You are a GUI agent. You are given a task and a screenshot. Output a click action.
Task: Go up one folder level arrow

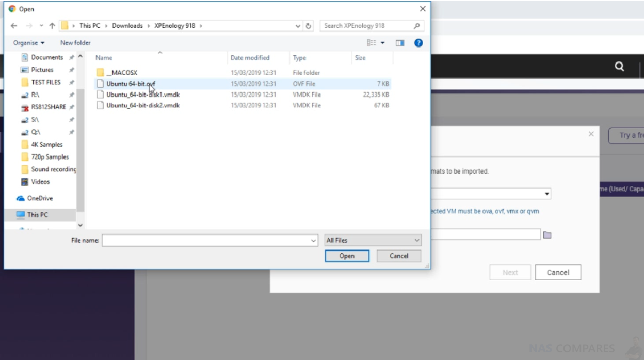coord(52,26)
